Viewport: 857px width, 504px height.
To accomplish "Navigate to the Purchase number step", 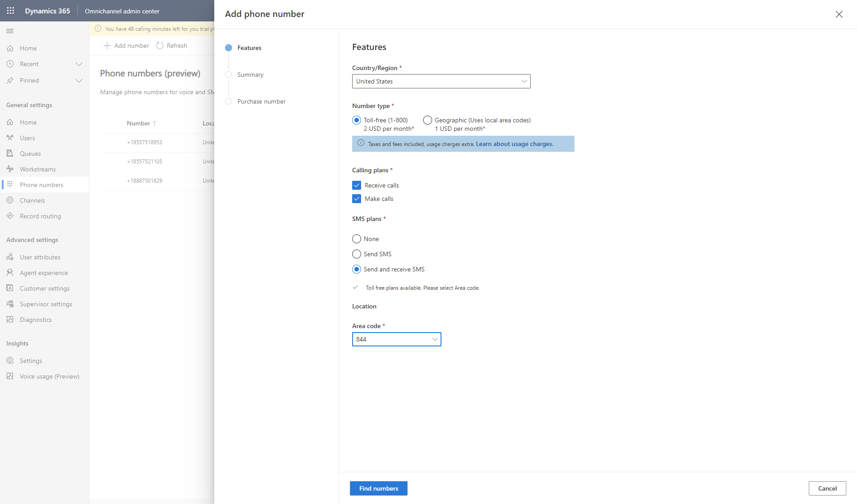I will [261, 101].
